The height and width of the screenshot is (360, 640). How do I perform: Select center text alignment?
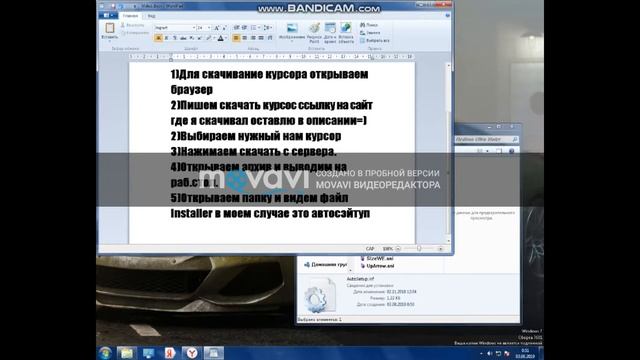pos(244,38)
